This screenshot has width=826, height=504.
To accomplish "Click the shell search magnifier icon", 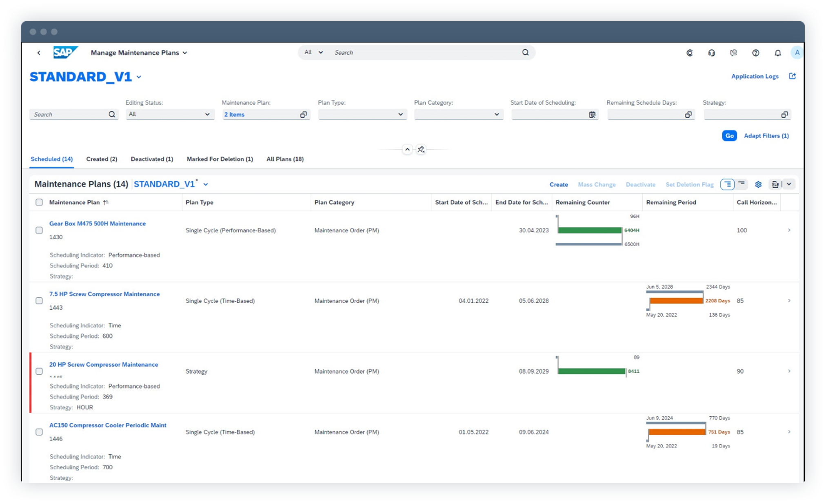I will point(525,52).
